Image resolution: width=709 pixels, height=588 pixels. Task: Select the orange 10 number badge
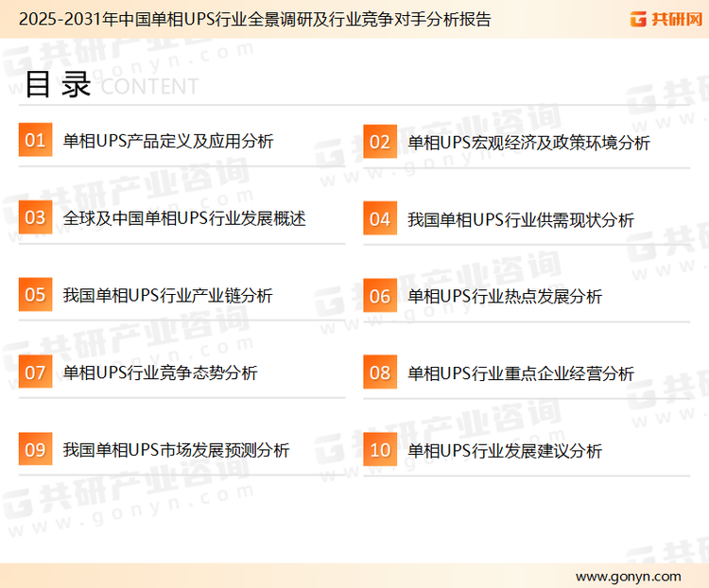coord(380,450)
